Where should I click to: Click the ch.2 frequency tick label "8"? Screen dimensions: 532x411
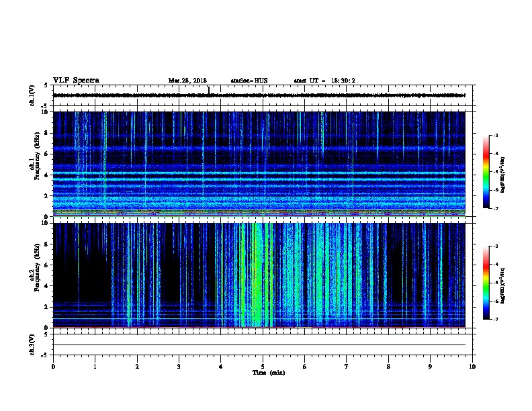pyautogui.click(x=48, y=244)
